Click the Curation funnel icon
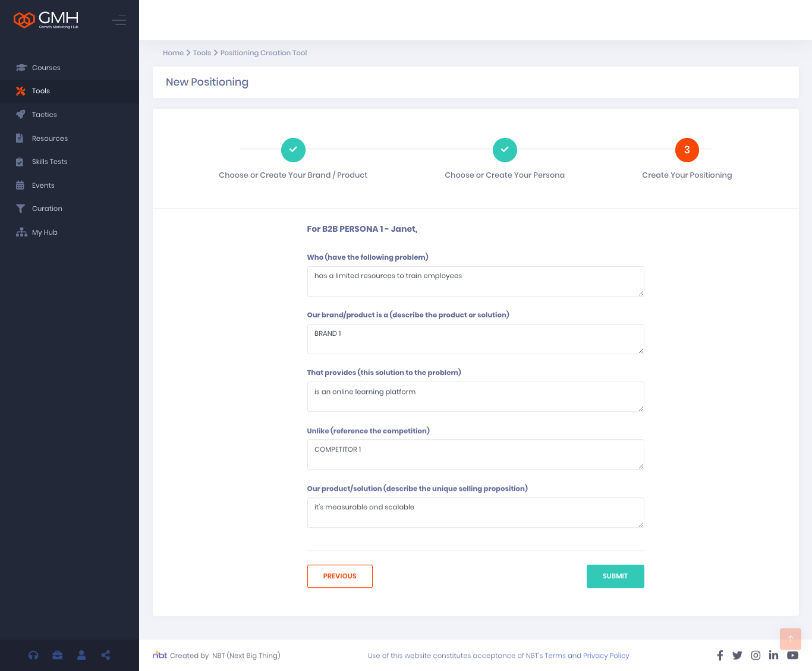This screenshot has width=812, height=671. click(21, 209)
